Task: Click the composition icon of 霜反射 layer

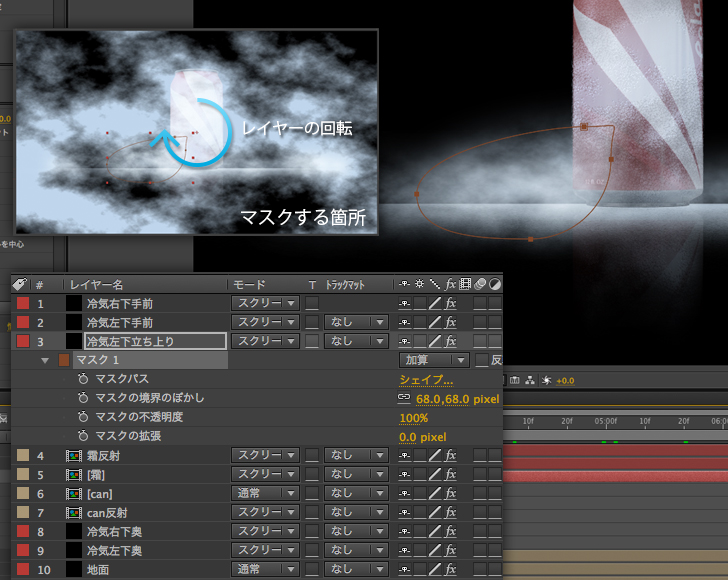Action: click(74, 456)
